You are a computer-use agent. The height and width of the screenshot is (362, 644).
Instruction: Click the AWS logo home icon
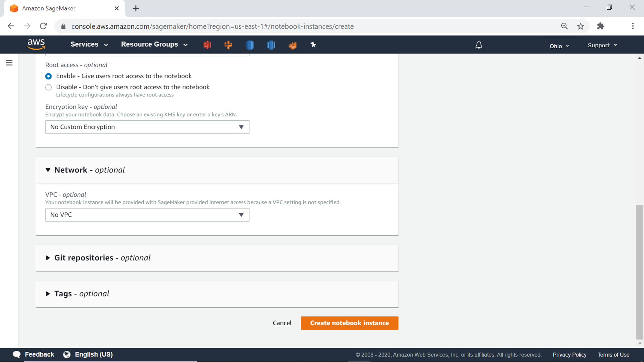[x=36, y=44]
